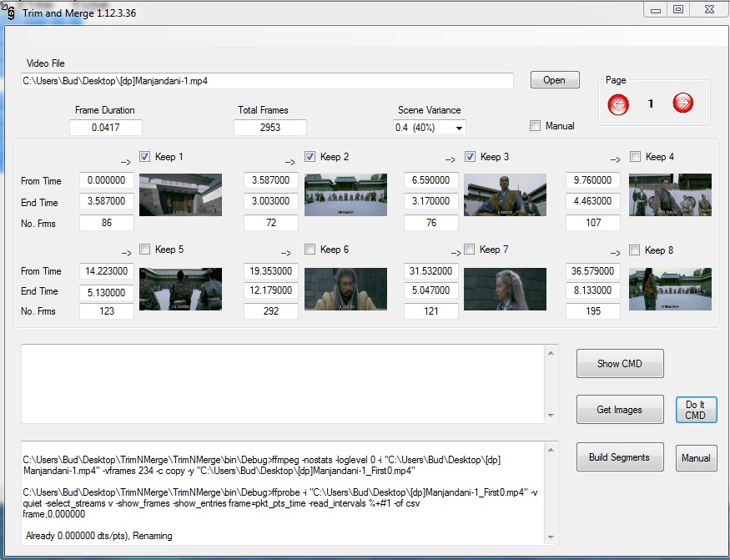Enable the Keep 4 checkbox

click(x=635, y=157)
